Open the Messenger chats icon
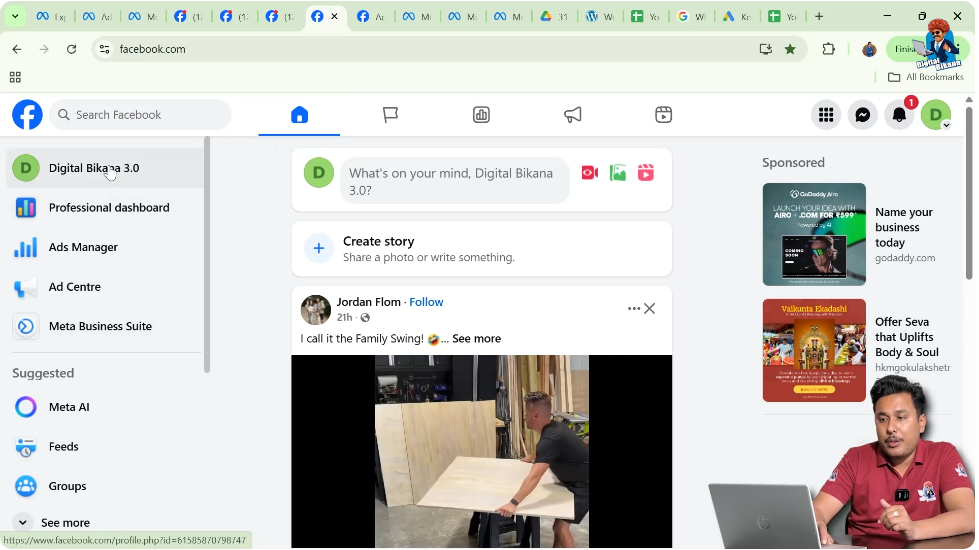The height and width of the screenshot is (550, 979). click(863, 115)
